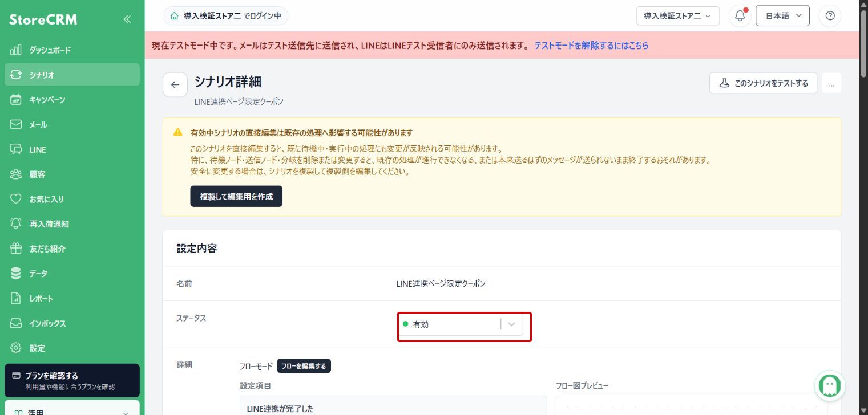Click the フロー図プレビュー label
868x415 pixels.
[x=582, y=386]
